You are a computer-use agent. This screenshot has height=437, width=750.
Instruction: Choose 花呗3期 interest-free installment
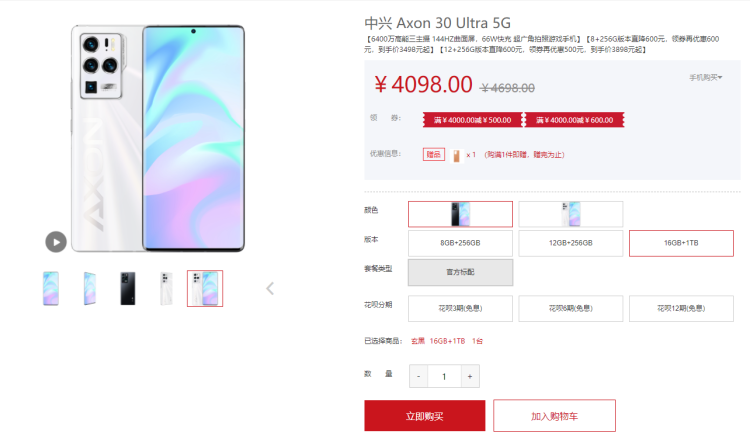pyautogui.click(x=460, y=308)
